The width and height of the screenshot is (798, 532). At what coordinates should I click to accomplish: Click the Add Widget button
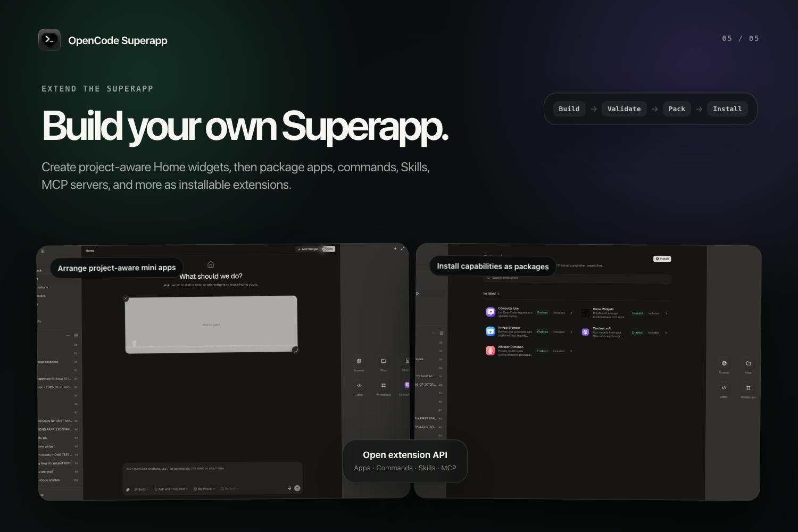tap(308, 249)
